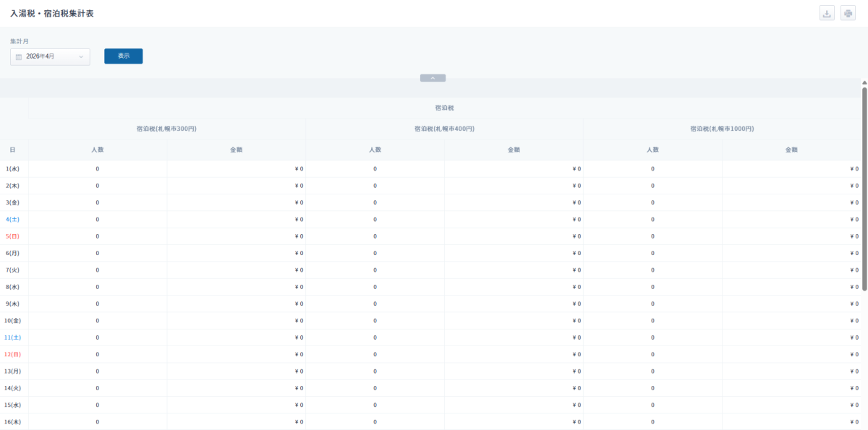
Task: Select the 宿泊税(札幌市400円) column group header
Action: [444, 129]
